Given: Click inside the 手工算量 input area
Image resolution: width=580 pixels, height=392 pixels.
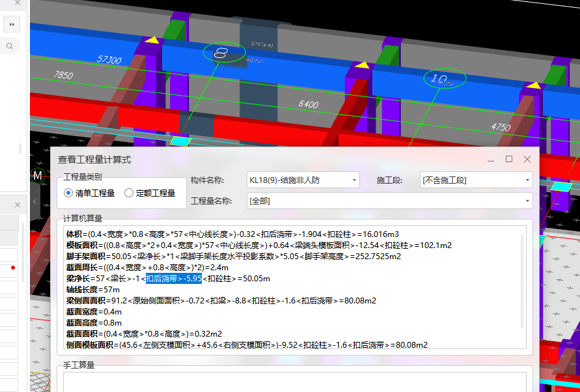Looking at the screenshot, I should coord(294,382).
